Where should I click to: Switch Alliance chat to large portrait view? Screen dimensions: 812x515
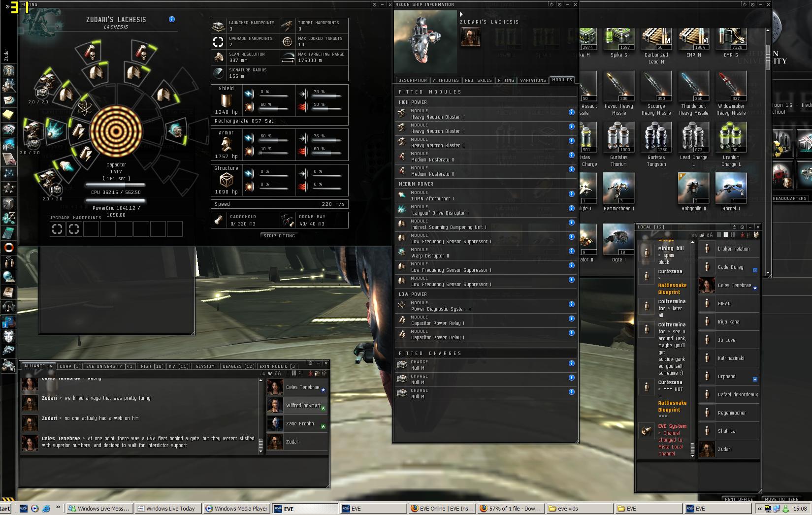300,373
